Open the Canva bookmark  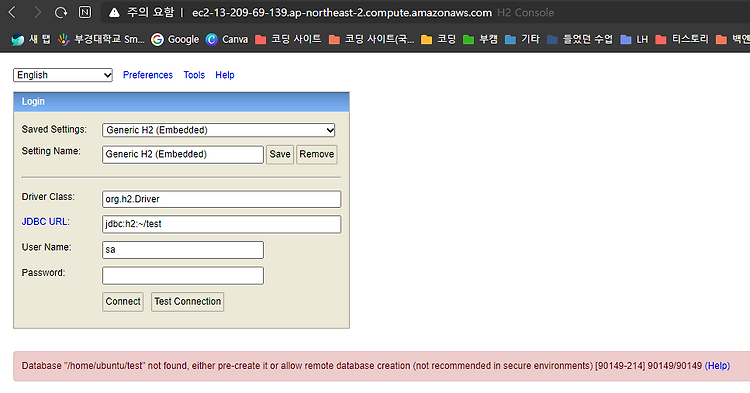pyautogui.click(x=227, y=39)
